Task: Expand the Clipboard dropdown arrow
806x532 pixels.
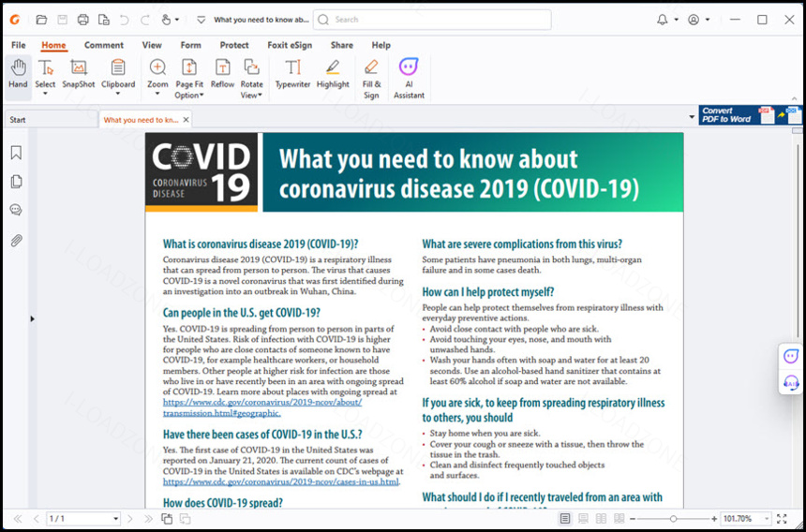Action: [x=118, y=94]
